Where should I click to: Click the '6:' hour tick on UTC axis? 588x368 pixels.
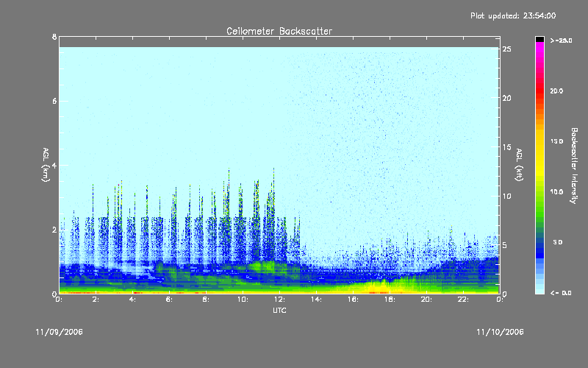click(169, 300)
